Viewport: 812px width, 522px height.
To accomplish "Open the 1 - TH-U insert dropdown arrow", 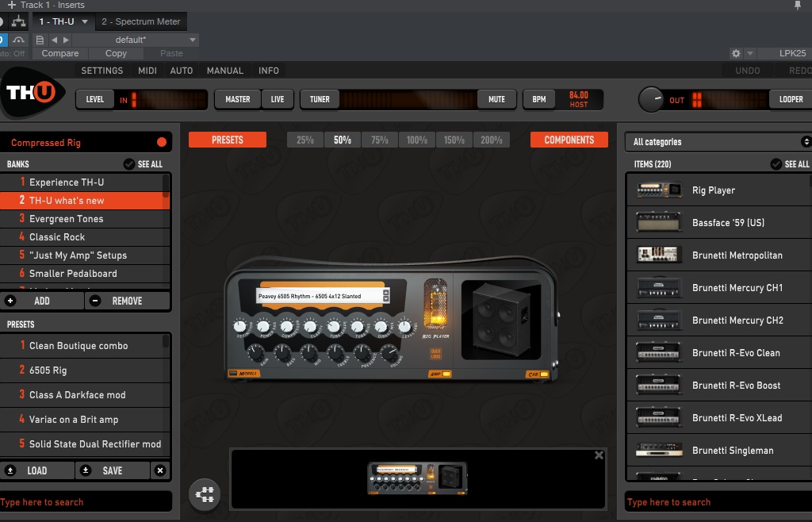I will point(85,21).
